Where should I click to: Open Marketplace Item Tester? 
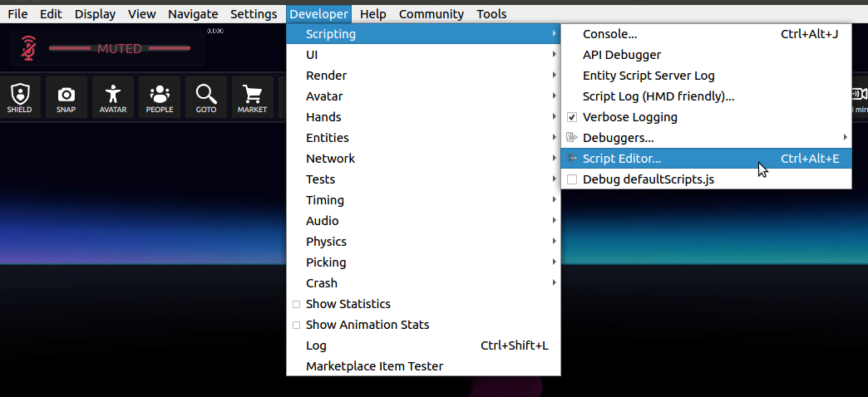pos(423,366)
